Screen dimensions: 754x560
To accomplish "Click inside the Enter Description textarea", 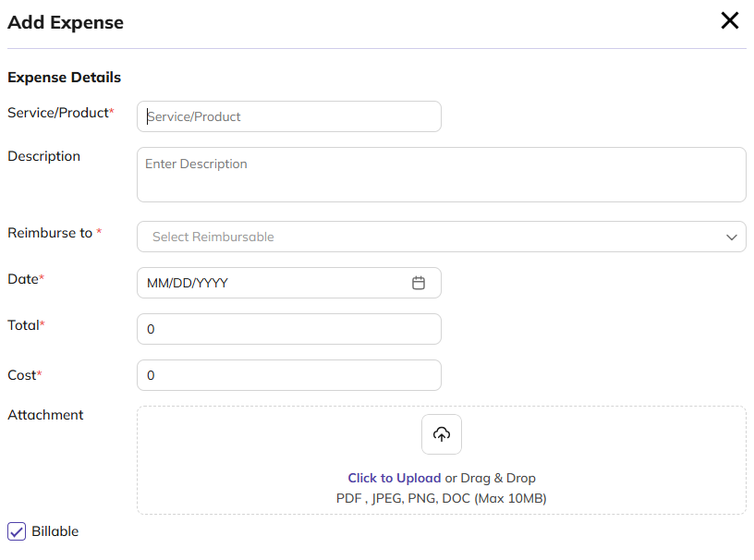I will click(441, 175).
